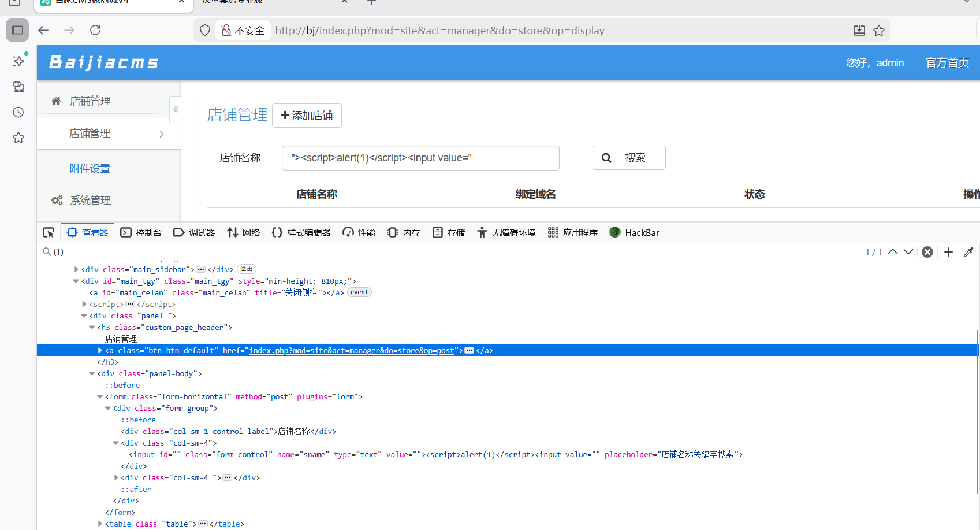The height and width of the screenshot is (530, 980).
Task: Collapse the main_tgy div node
Action: point(76,281)
